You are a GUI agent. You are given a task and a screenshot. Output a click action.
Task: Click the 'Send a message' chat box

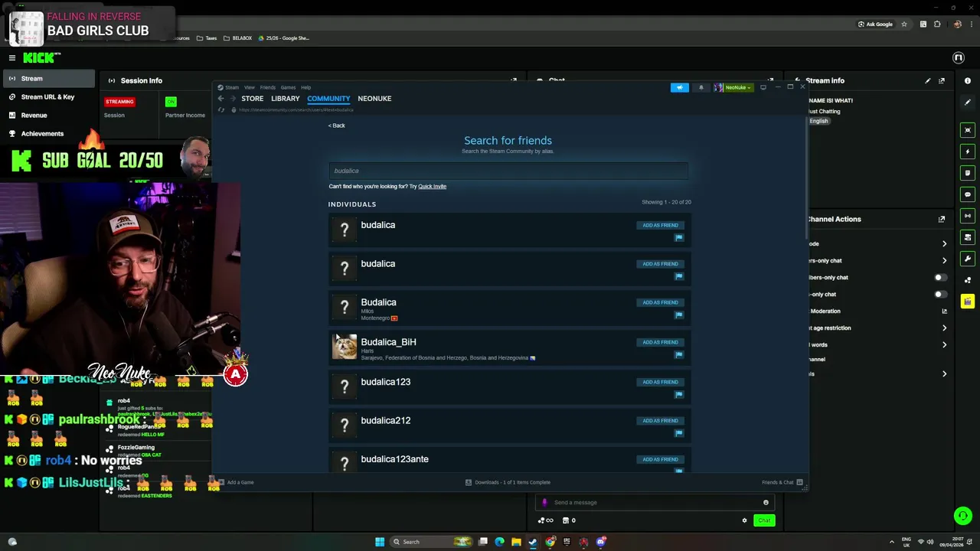click(655, 503)
